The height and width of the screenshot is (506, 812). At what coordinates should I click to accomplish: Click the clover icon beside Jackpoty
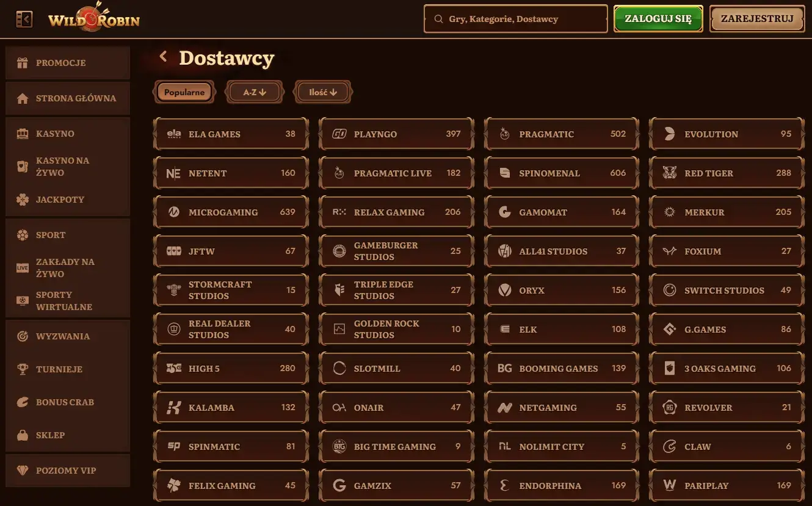(x=23, y=200)
